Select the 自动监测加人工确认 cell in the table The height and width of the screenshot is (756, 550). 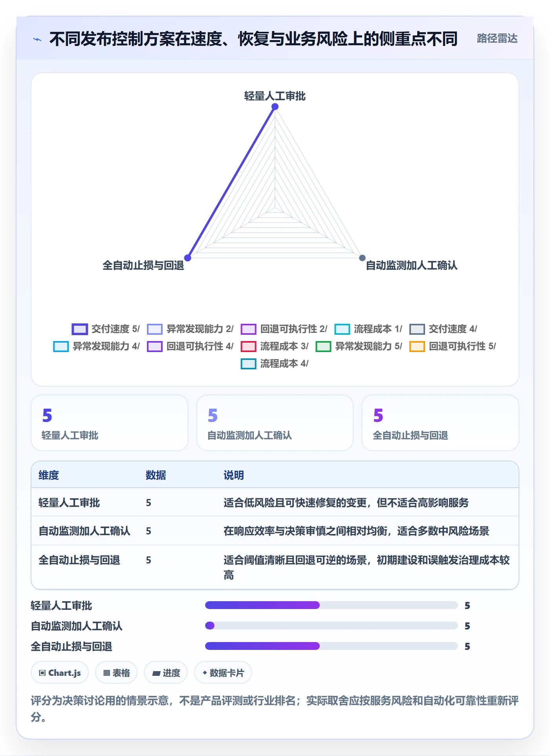click(x=84, y=531)
